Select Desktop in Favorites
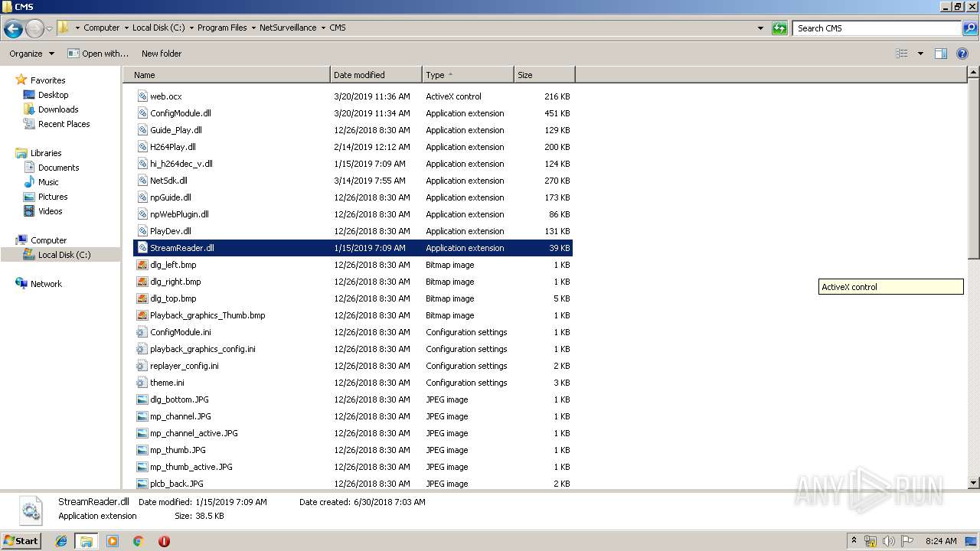The height and width of the screenshot is (551, 980). [54, 95]
